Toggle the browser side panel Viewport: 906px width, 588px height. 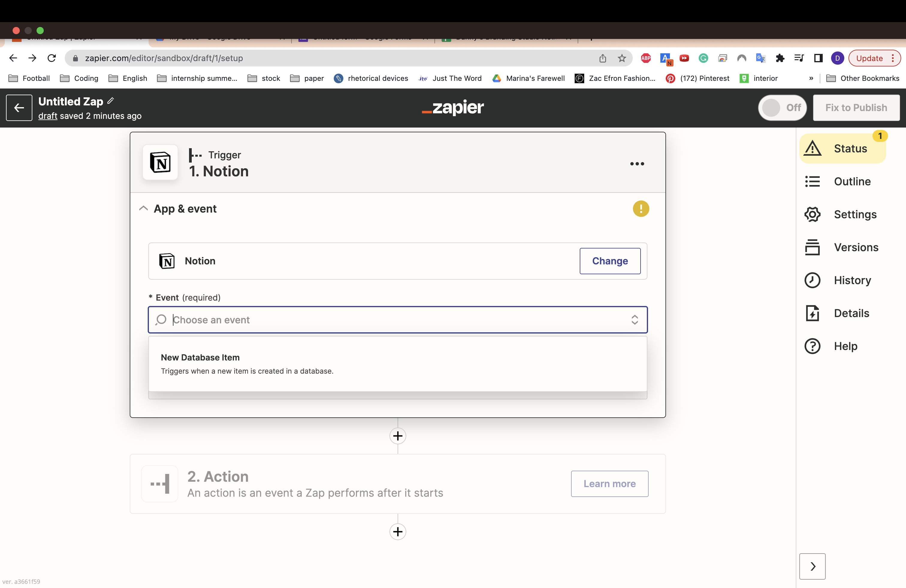tap(819, 58)
